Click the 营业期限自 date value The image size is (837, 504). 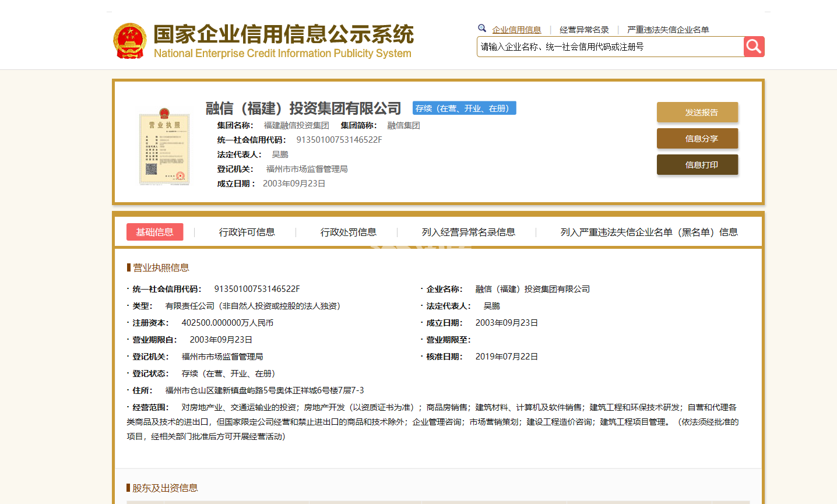coord(221,340)
